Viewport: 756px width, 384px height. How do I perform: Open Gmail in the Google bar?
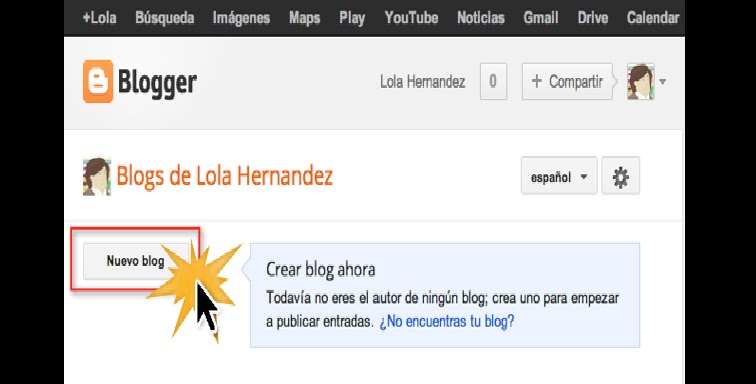tap(541, 18)
